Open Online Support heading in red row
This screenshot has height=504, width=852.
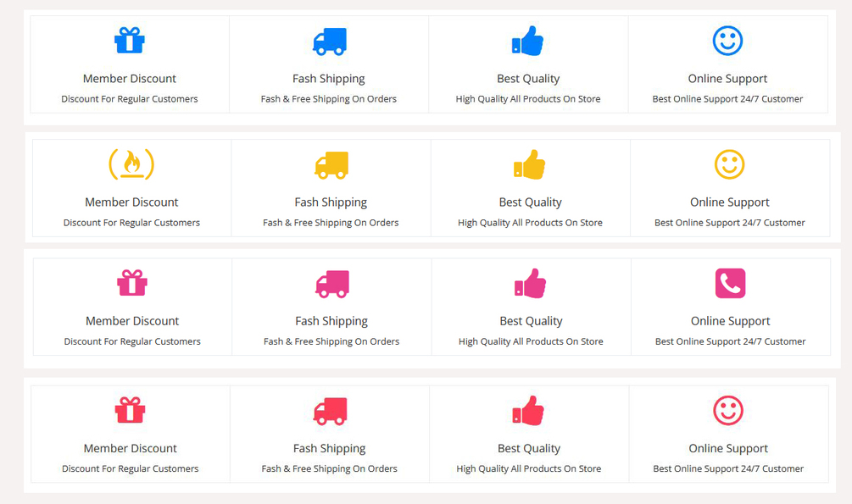pos(728,449)
